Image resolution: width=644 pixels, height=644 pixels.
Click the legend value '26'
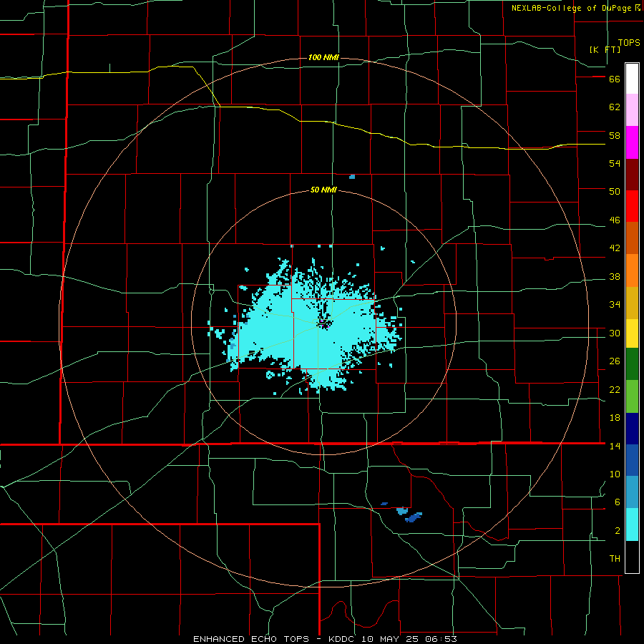pos(615,361)
